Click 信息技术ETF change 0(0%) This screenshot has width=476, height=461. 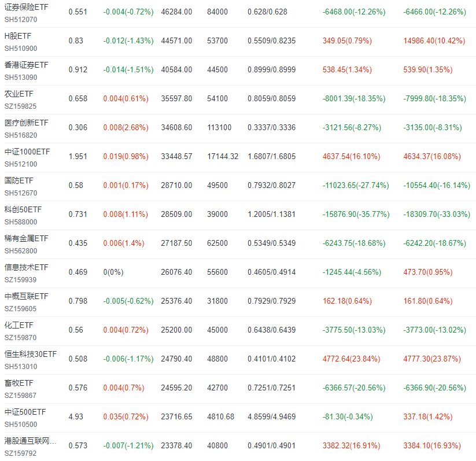tap(113, 272)
